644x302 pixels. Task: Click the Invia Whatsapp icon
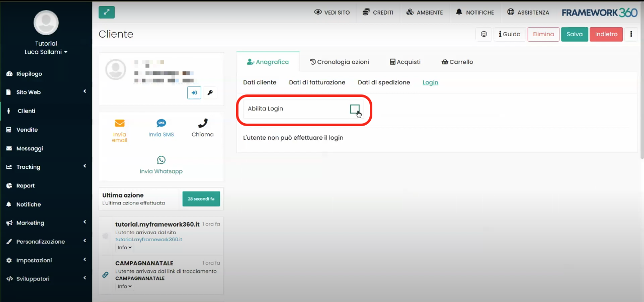[x=161, y=160]
